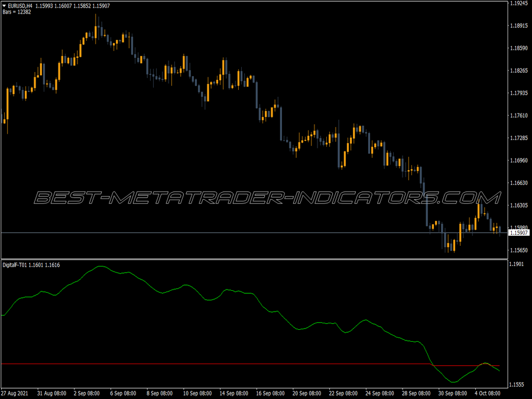Viewport: 532px width, 399px height.
Task: Click the 30 Sep 08:00 time label
Action: tap(453, 394)
